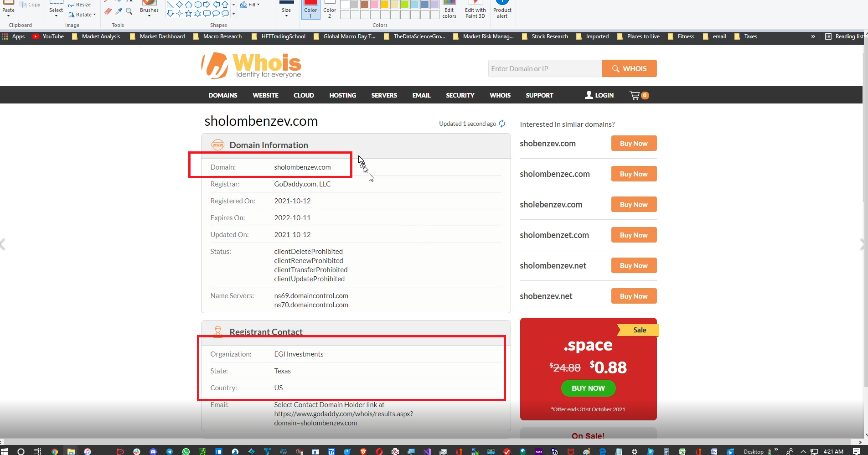Choose the right arrow shape
Image resolution: width=868 pixels, height=455 pixels.
(x=207, y=5)
